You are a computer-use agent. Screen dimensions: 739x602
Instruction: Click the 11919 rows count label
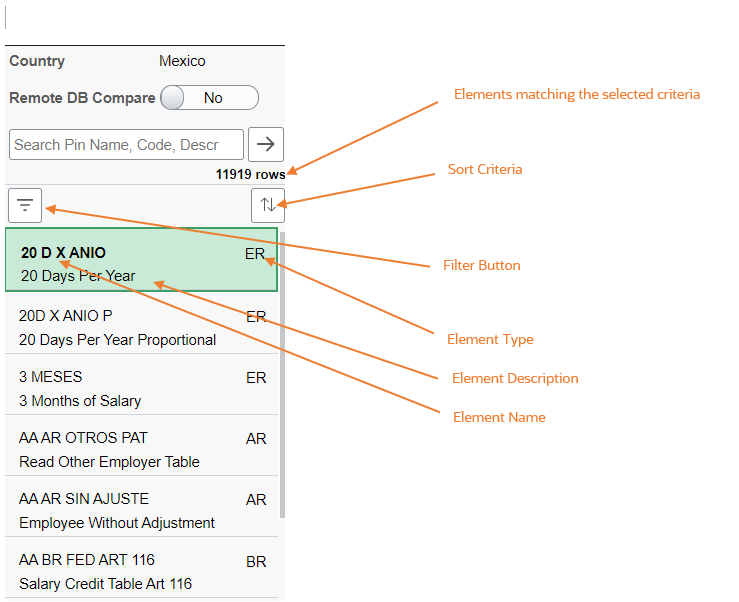tap(250, 174)
